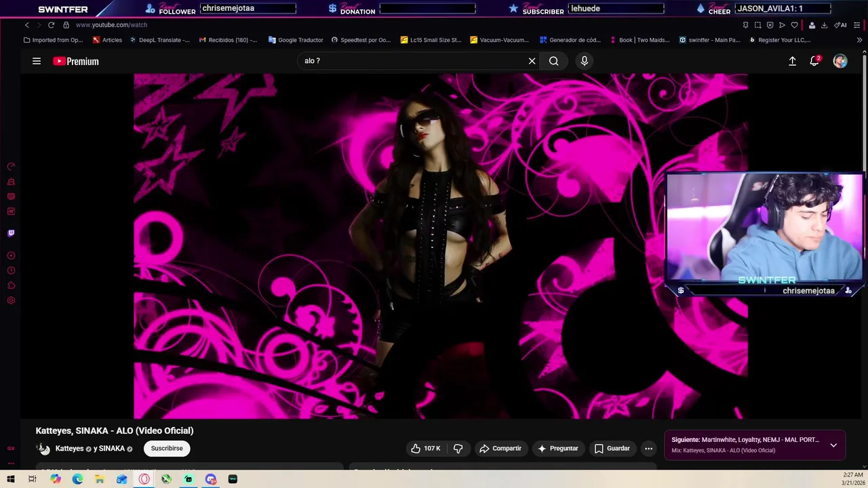
Task: Open the 'Register Your LLC' bookmark
Action: (780, 40)
